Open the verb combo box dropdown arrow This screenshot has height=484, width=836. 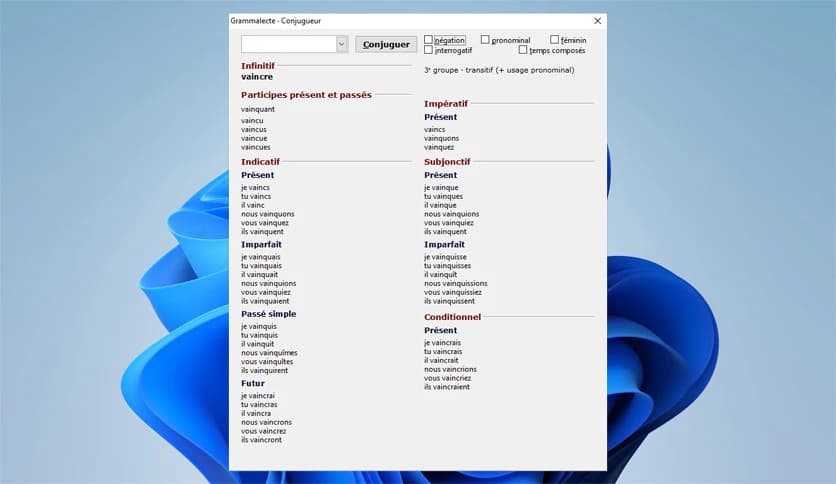[x=342, y=44]
